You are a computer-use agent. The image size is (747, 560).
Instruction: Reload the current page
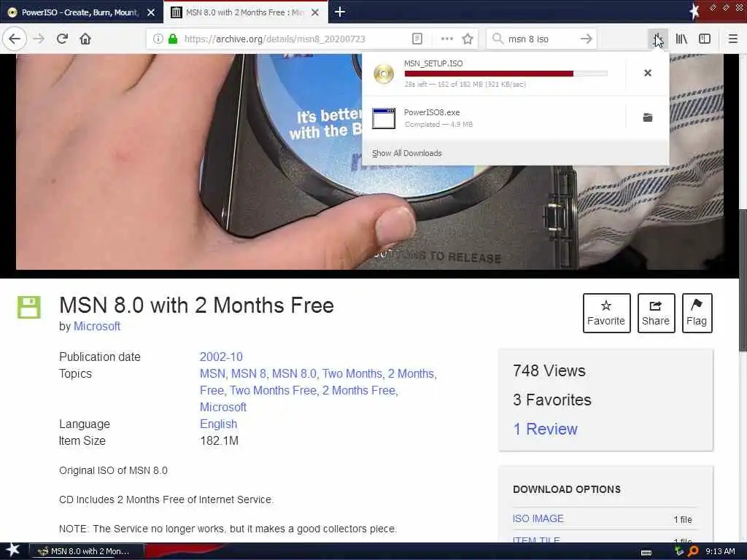point(62,39)
